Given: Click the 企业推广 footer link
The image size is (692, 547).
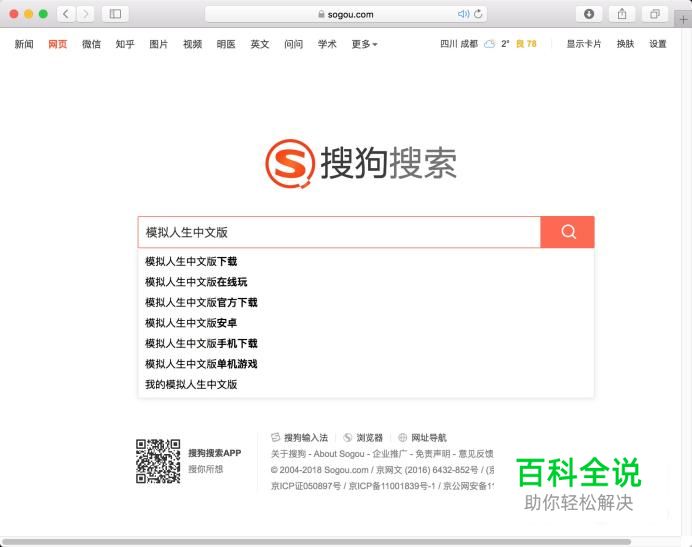Looking at the screenshot, I should coord(390,454).
